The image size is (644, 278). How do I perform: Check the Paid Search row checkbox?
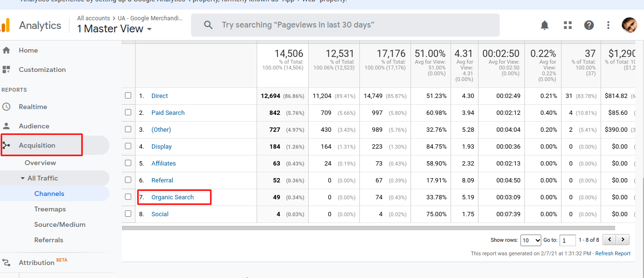pyautogui.click(x=128, y=112)
